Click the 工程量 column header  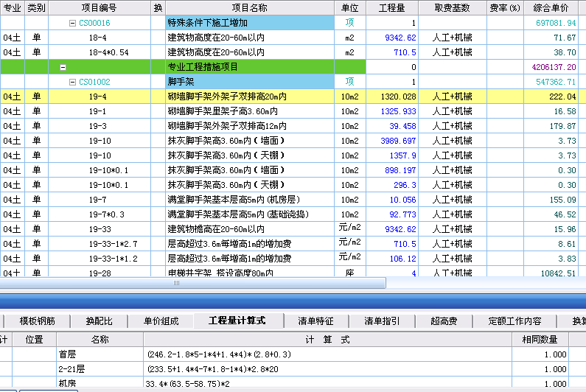pyautogui.click(x=392, y=8)
